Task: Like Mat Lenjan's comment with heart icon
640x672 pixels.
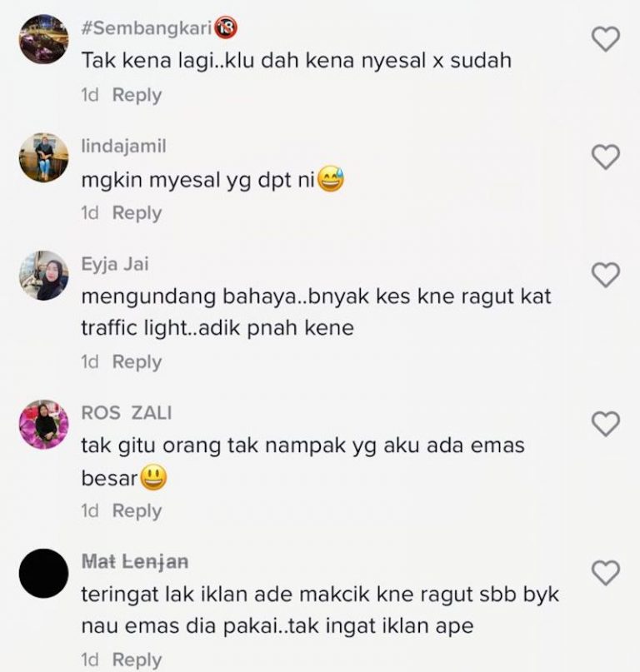Action: pos(606,573)
